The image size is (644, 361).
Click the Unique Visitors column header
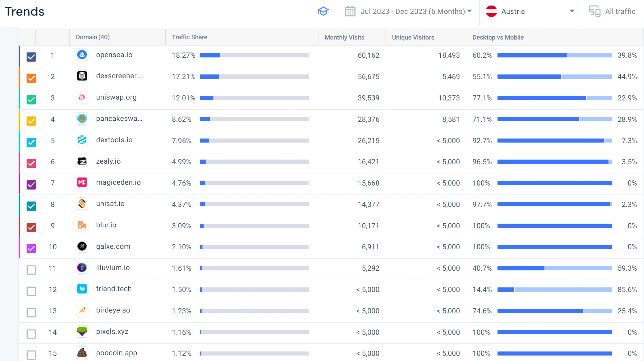(x=413, y=38)
